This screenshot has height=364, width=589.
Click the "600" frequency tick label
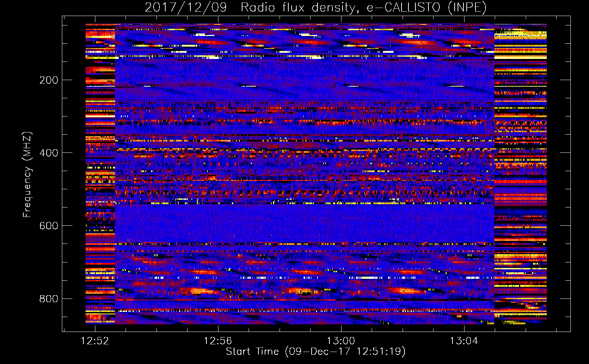(x=48, y=226)
